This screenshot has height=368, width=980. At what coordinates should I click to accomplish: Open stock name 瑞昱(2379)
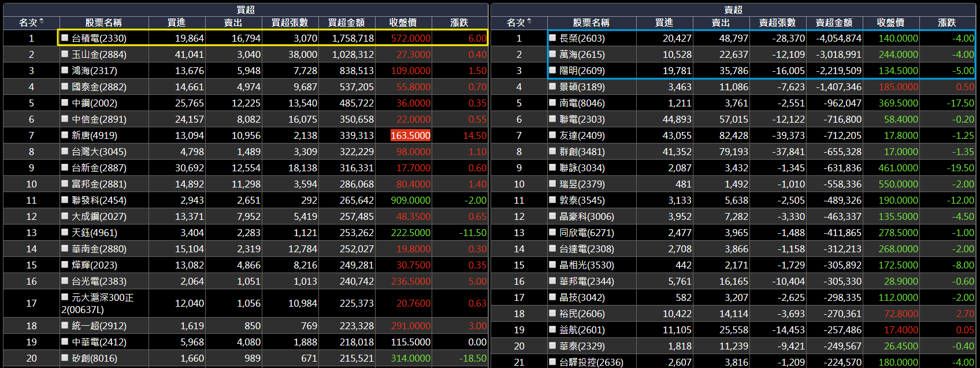point(582,184)
